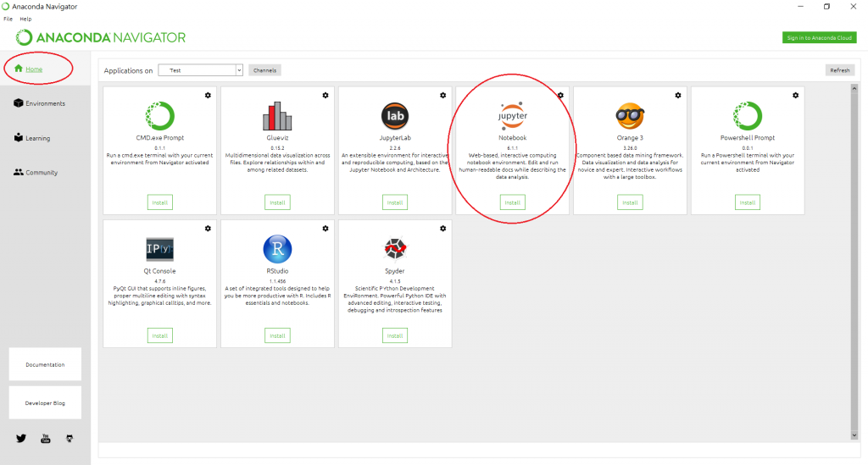Open the CMD.exe Prompt tile settings gear
The height and width of the screenshot is (465, 868).
click(x=209, y=95)
